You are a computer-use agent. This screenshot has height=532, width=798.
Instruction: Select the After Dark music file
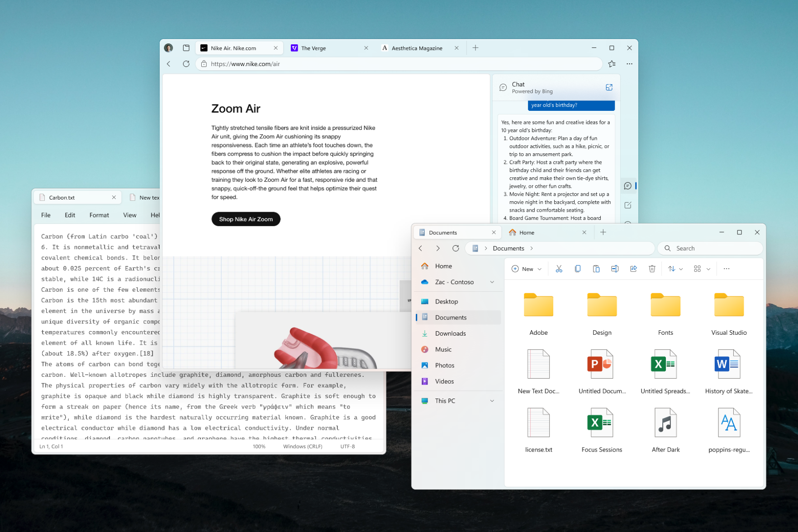[x=665, y=430]
